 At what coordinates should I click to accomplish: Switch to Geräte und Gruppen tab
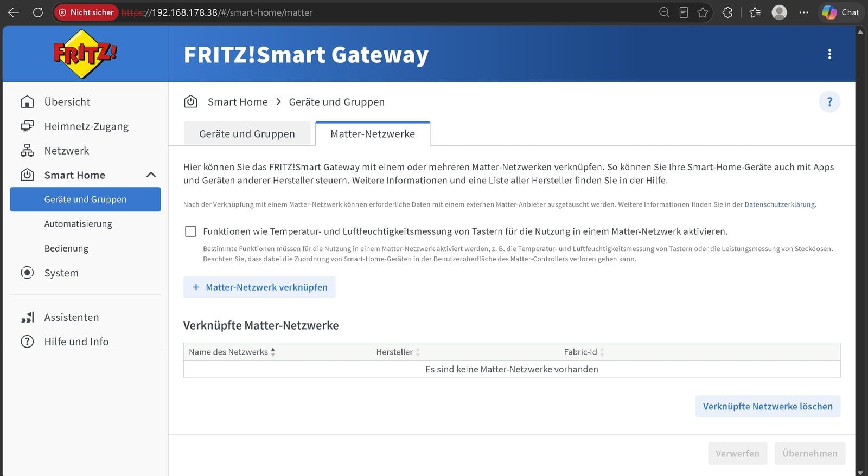click(247, 134)
